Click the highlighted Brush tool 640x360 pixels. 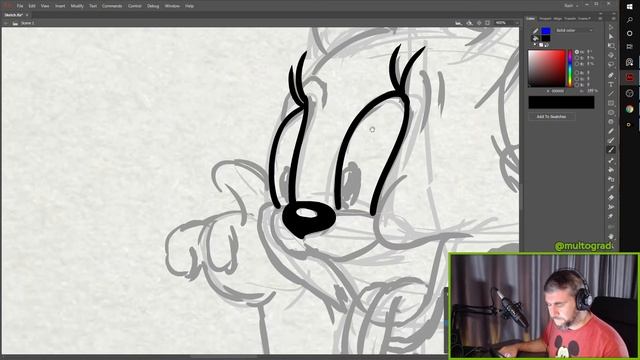point(611,150)
